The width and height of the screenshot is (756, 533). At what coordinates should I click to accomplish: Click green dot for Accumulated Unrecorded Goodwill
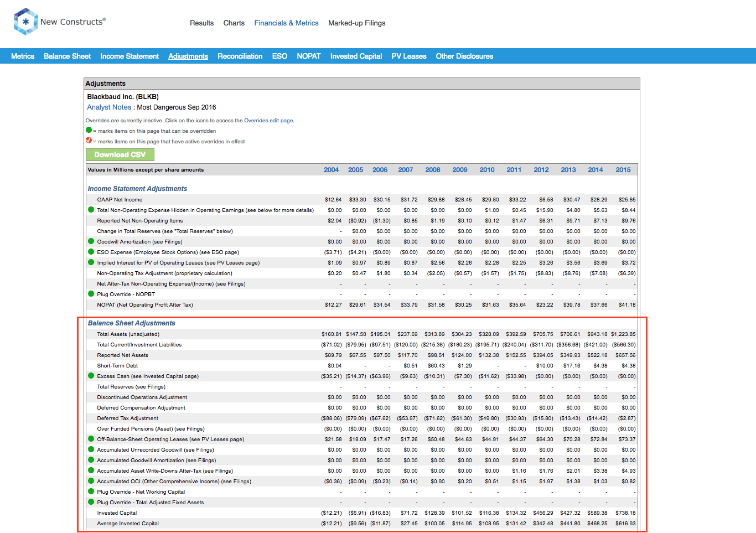(91, 449)
